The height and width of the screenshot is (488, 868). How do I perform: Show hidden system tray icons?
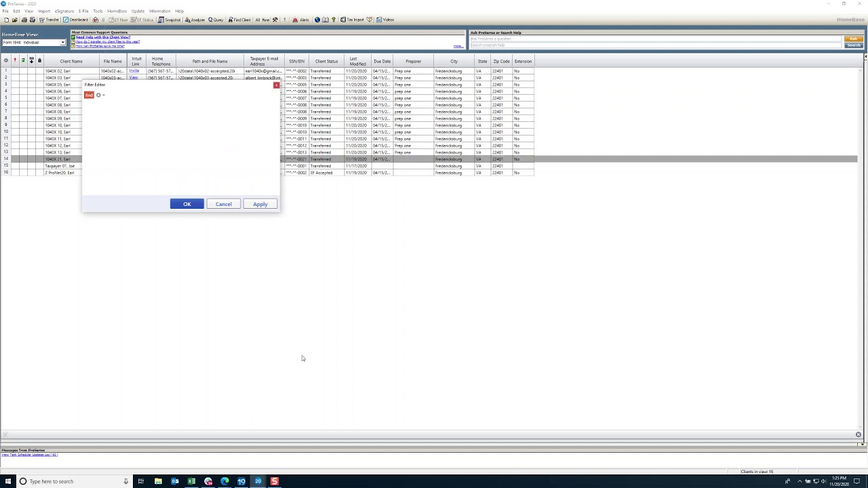click(x=800, y=481)
